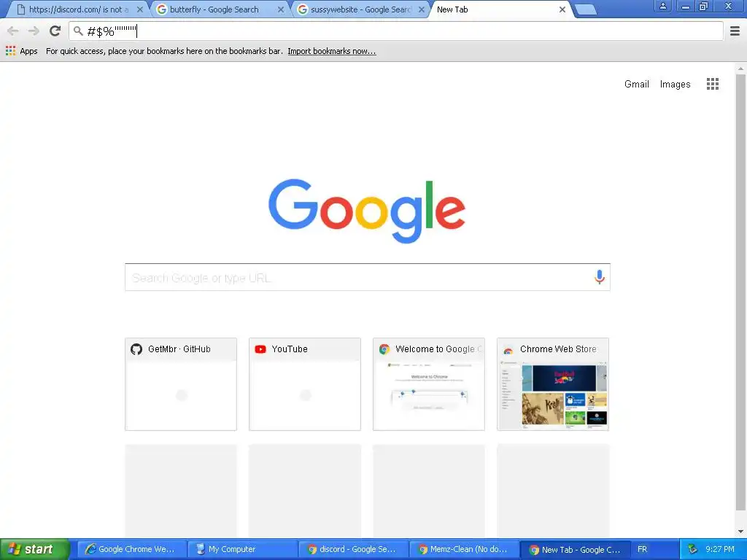This screenshot has height=560, width=747.
Task: Open the Google apps grid icon
Action: [x=712, y=85]
